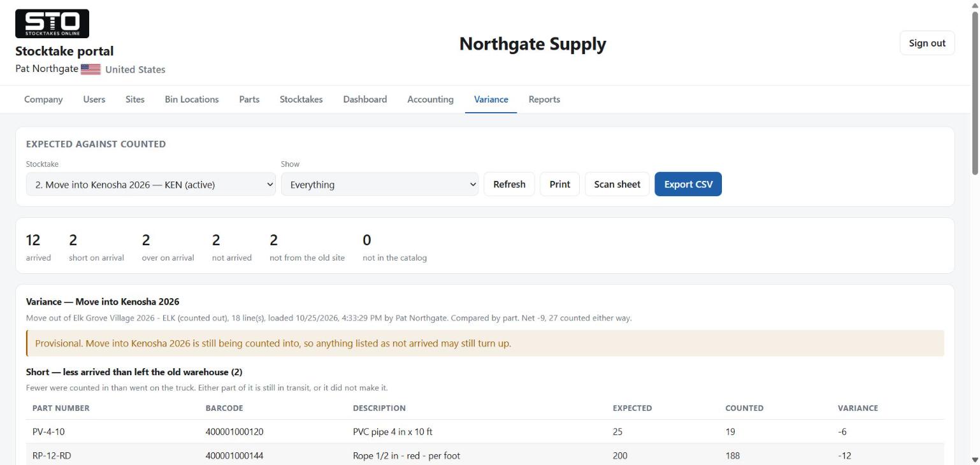This screenshot has height=465, width=980.
Task: Switch to the Users tab
Action: (94, 99)
